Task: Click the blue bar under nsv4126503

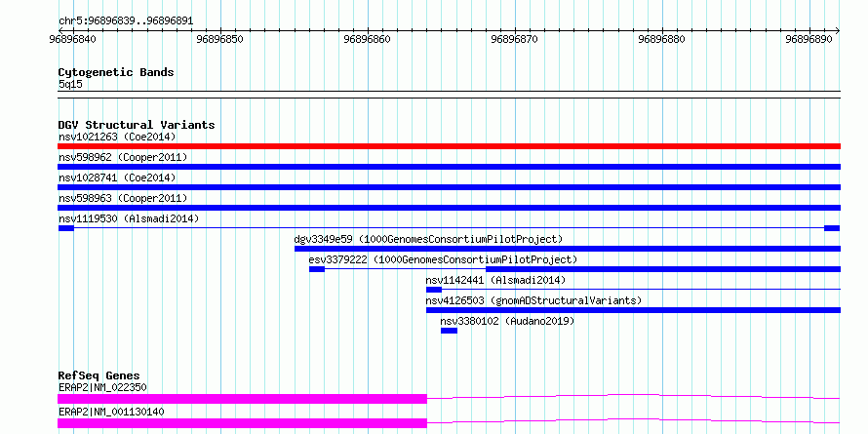Action: coord(633,310)
